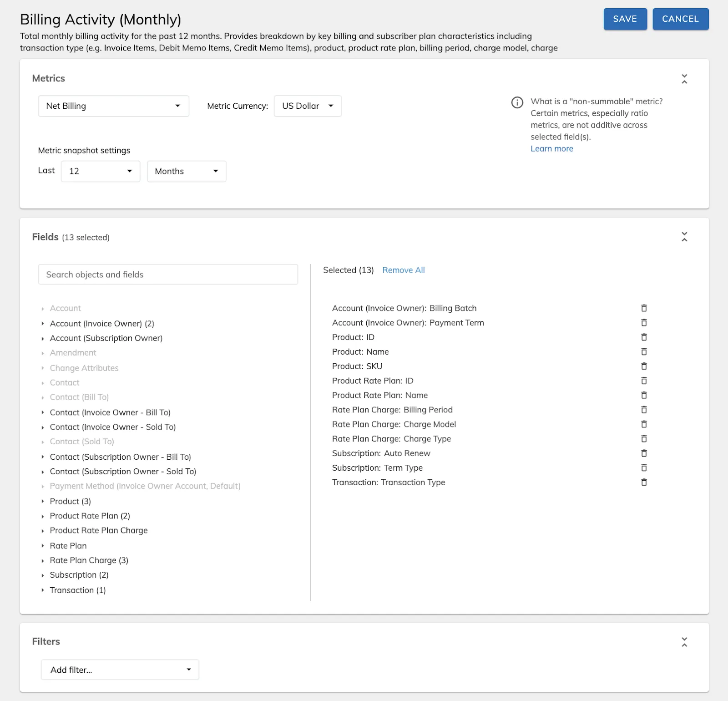Collapse the Metrics section

[684, 79]
